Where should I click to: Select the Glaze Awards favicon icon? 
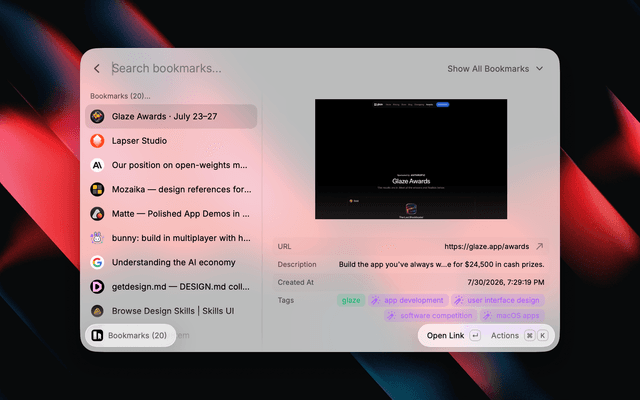tap(97, 116)
